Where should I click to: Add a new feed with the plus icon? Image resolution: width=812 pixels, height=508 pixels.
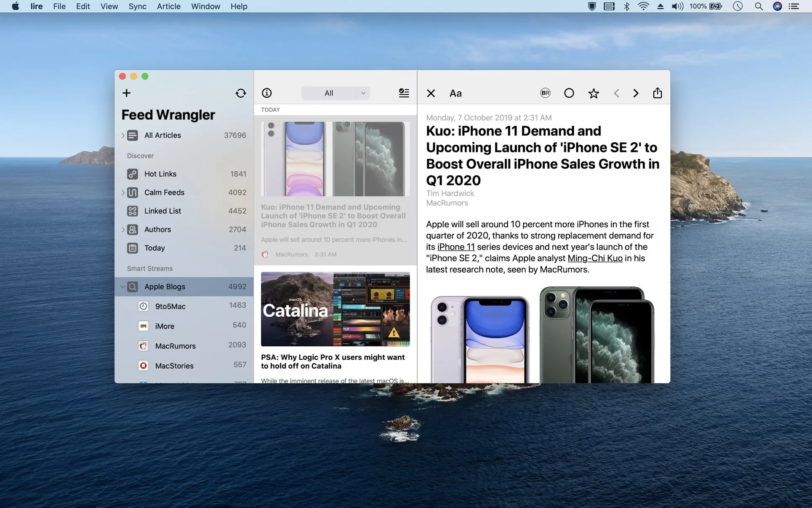tap(126, 93)
